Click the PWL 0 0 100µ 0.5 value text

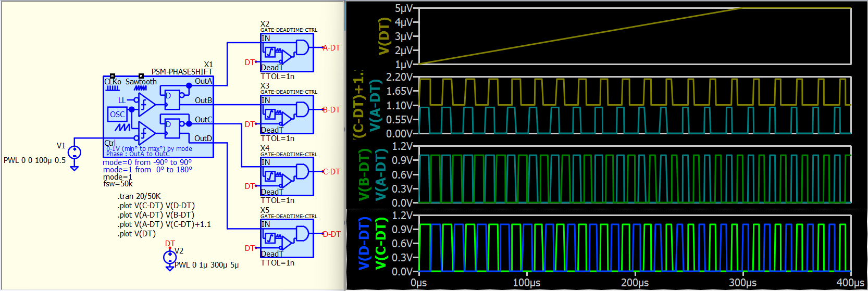click(35, 160)
